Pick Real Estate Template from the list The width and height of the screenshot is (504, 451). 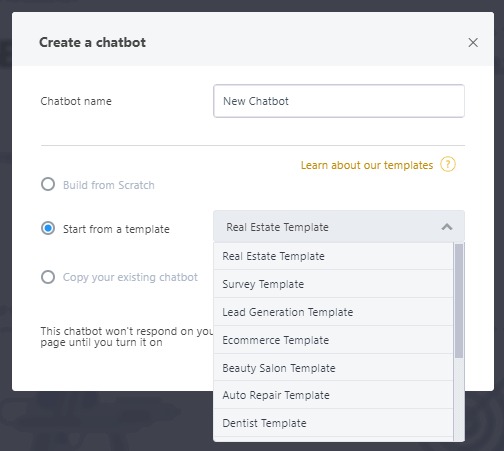pos(333,256)
